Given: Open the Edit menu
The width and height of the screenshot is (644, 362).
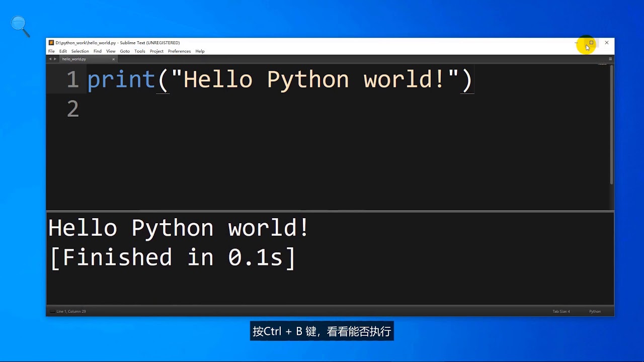Looking at the screenshot, I should pyautogui.click(x=63, y=51).
